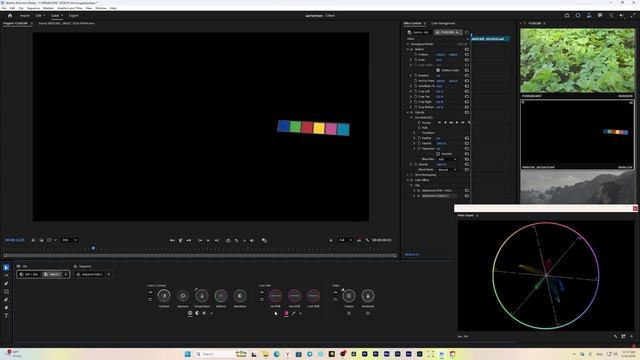Viewport: 640px width, 360px height.
Task: Toggle the Uniform Scale checkbox
Action: click(438, 70)
